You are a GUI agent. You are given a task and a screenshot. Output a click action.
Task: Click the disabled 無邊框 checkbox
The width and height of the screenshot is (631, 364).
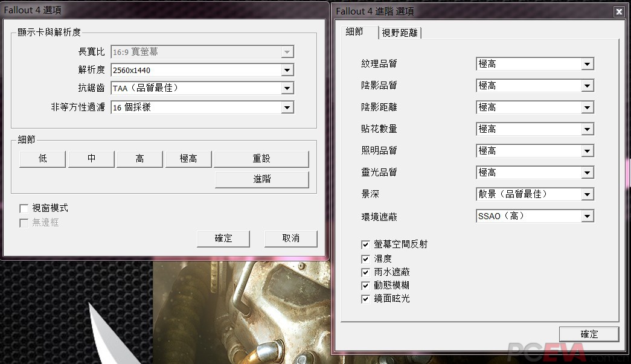[x=24, y=223]
